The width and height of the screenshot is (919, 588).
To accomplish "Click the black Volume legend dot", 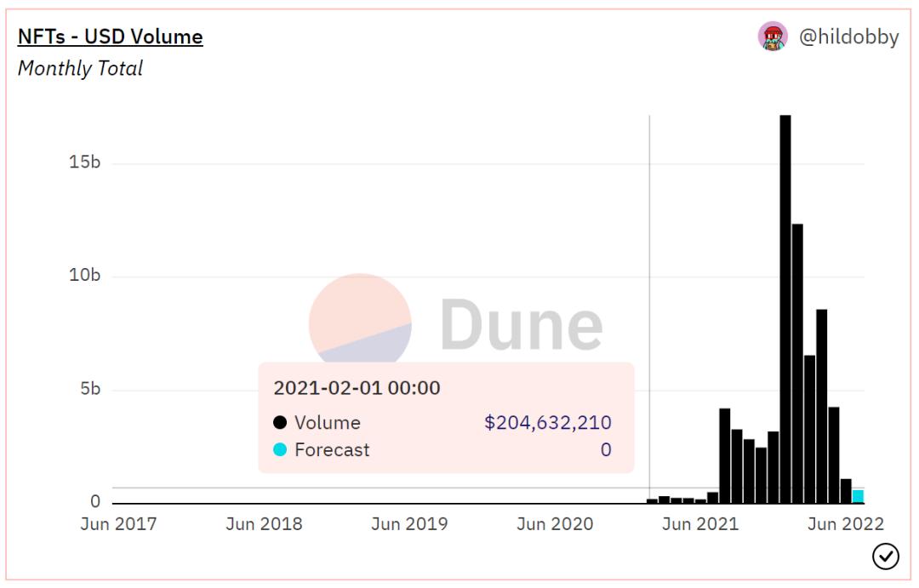I will click(280, 423).
